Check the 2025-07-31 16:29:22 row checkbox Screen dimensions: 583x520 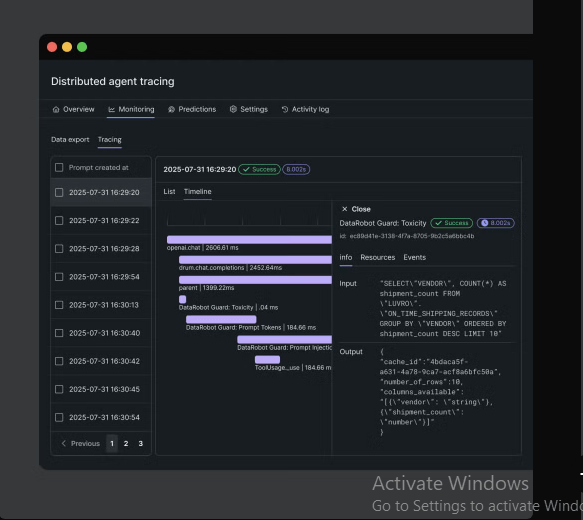click(59, 221)
